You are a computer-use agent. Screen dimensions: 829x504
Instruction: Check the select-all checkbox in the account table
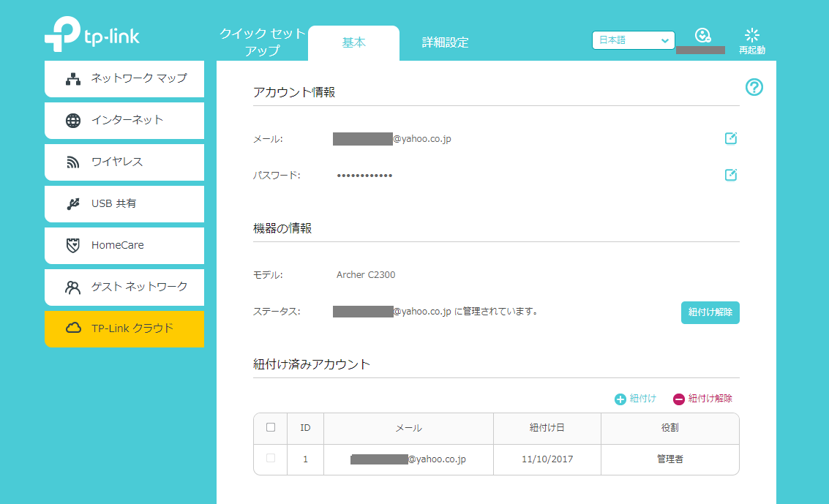pyautogui.click(x=270, y=428)
